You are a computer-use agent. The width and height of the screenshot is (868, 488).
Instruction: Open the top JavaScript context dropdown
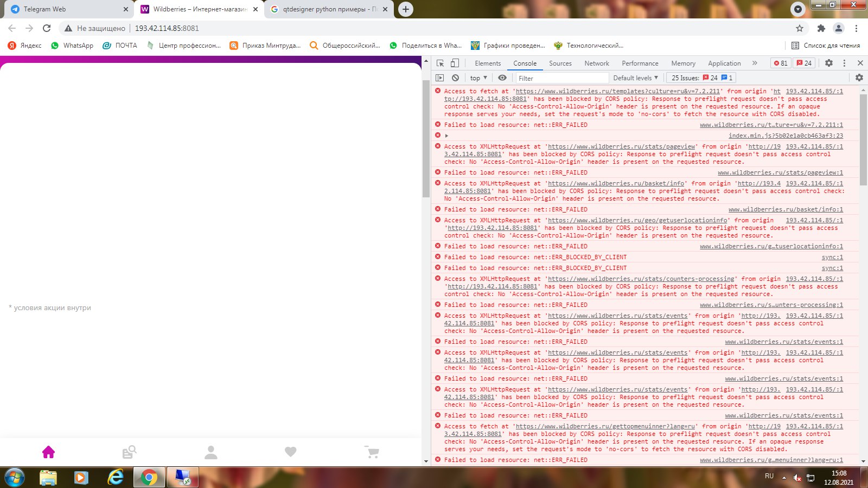tap(478, 78)
